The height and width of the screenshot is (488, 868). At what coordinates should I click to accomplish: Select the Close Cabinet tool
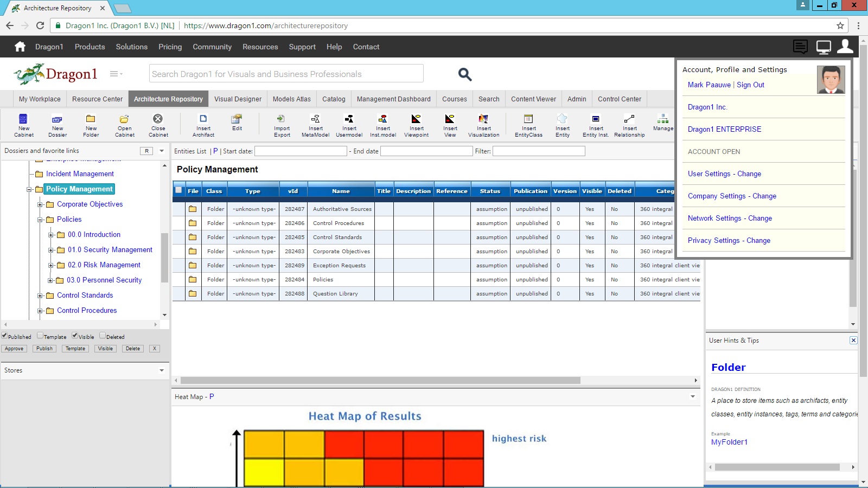click(x=158, y=125)
